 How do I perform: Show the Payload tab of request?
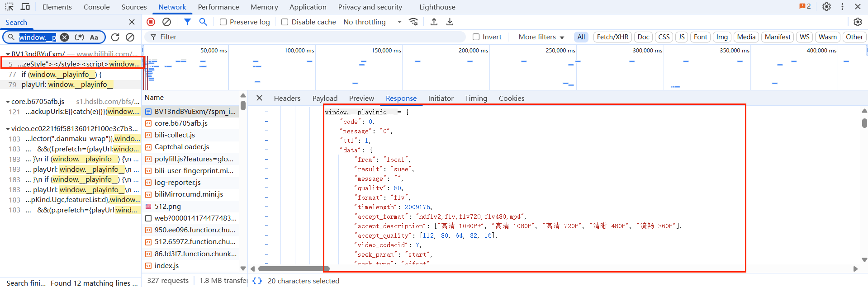[x=325, y=98]
